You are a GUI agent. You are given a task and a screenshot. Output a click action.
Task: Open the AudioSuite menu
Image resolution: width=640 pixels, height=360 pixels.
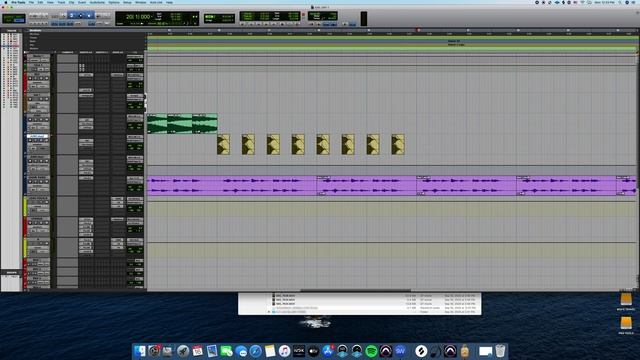(97, 2)
